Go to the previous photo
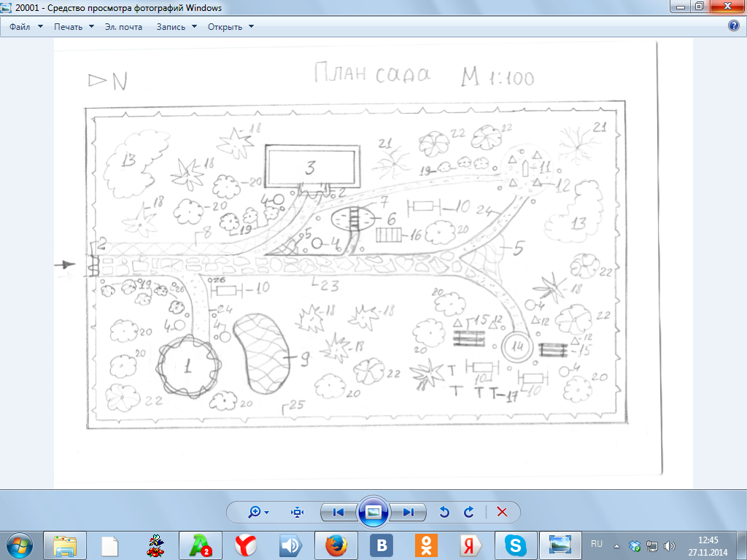747x560 pixels. pos(338,512)
